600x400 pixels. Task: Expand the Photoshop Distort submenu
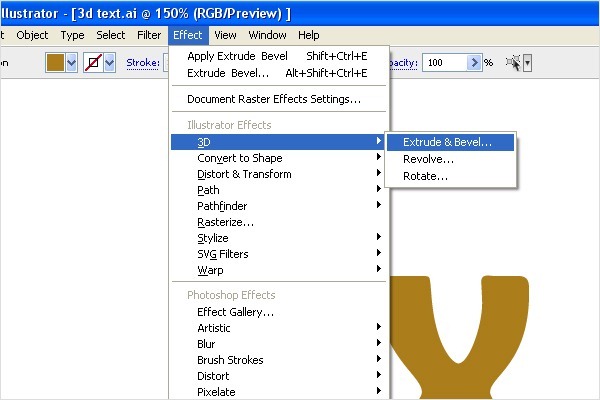pos(278,376)
